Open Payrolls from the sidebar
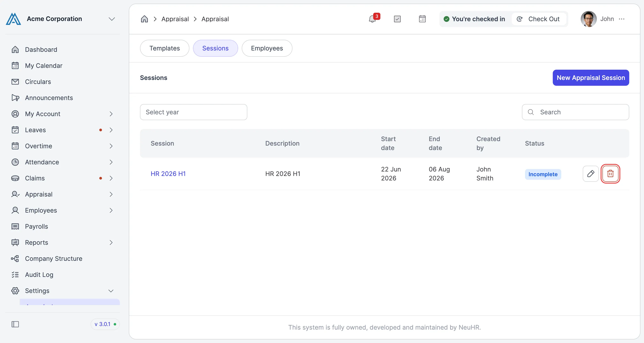The width and height of the screenshot is (644, 343). [x=36, y=226]
